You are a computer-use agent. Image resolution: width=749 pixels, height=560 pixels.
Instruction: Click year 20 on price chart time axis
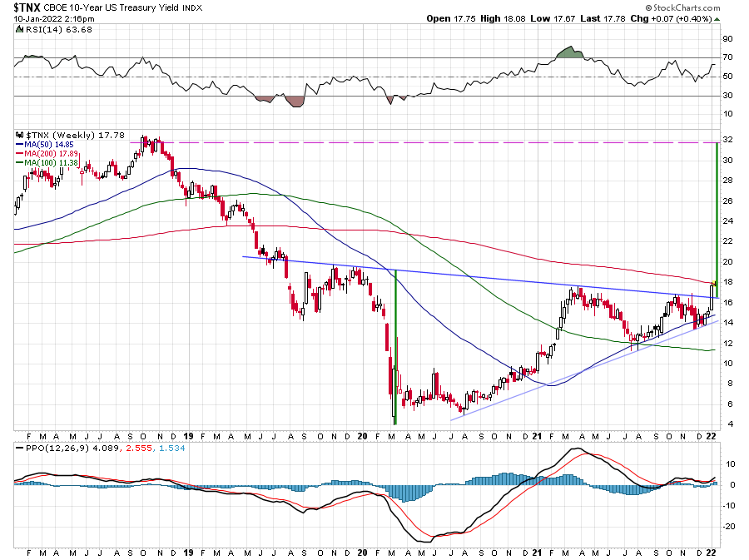point(363,436)
